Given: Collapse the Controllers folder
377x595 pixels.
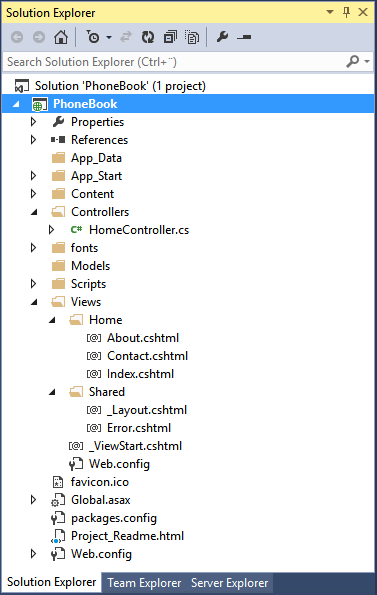Looking at the screenshot, I should pos(34,212).
